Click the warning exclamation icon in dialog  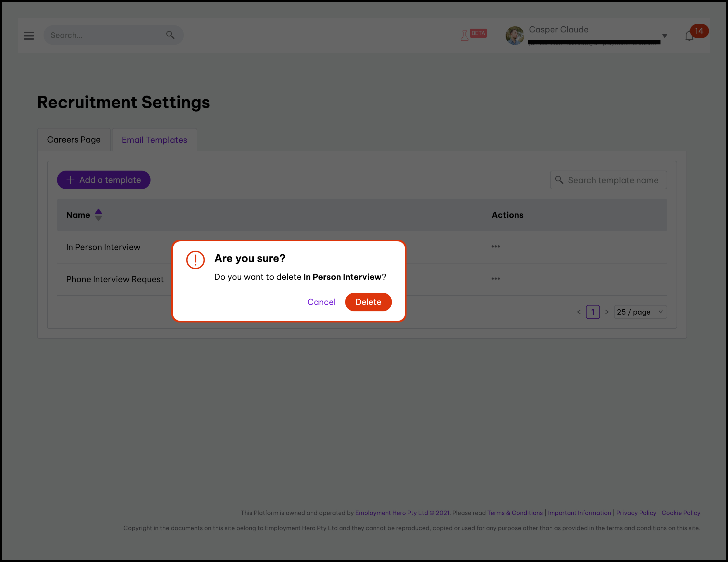[x=195, y=260]
